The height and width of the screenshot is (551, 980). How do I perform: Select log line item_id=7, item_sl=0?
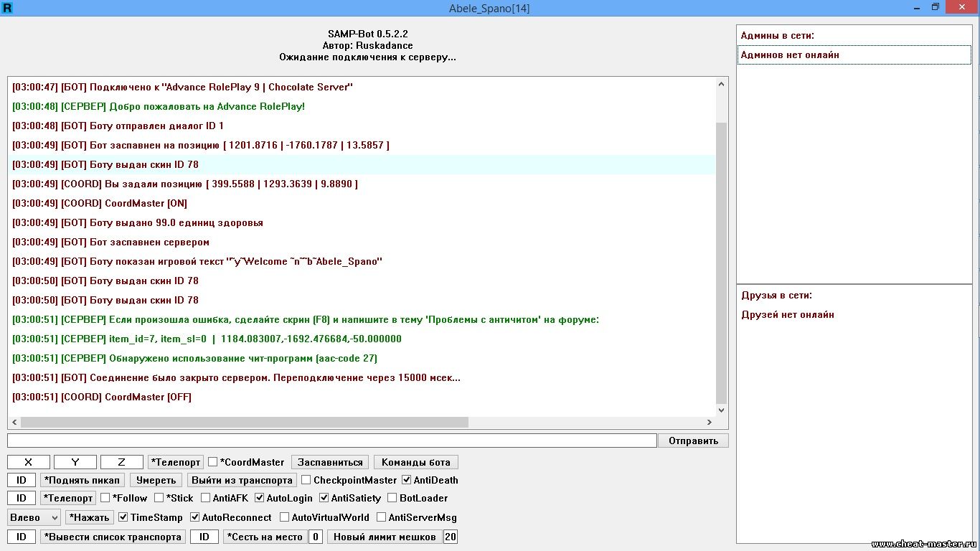point(362,339)
